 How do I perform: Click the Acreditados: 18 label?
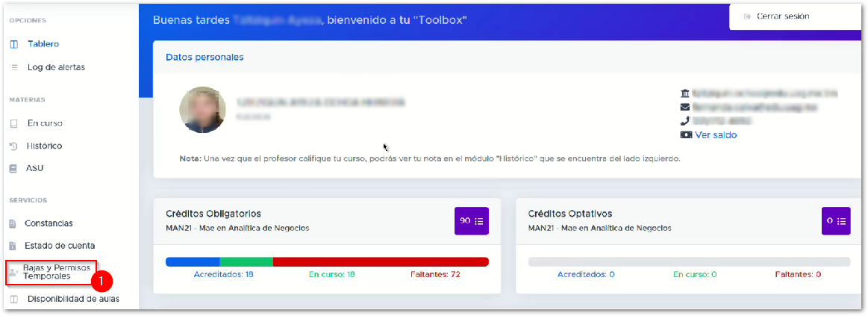click(224, 274)
